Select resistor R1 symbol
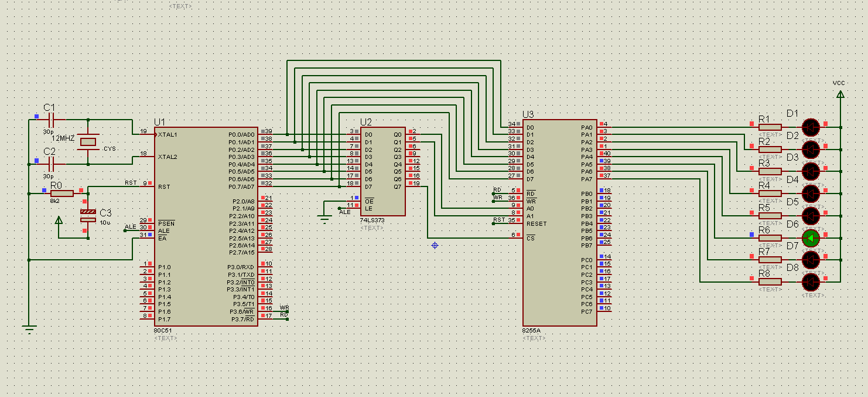Screen dimensions: 868x397 click(x=770, y=127)
